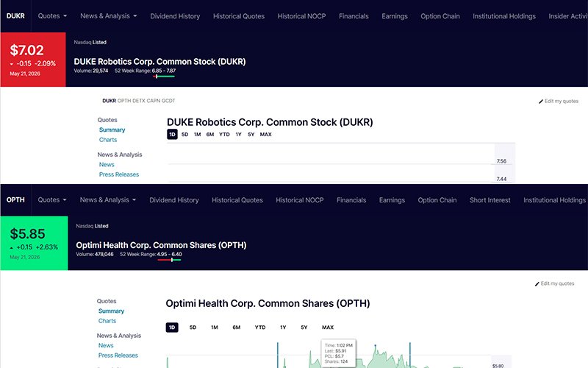Open Summary link in DUKR sidebar
The height and width of the screenshot is (368, 588).
click(x=112, y=130)
